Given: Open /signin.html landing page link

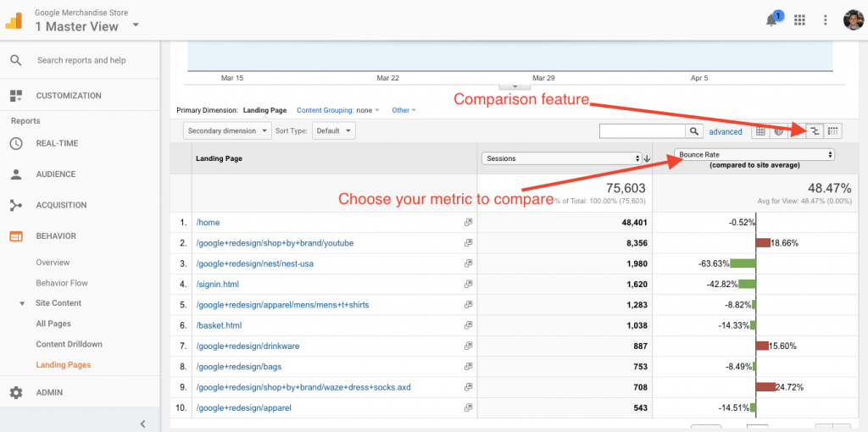Looking at the screenshot, I should click(218, 285).
